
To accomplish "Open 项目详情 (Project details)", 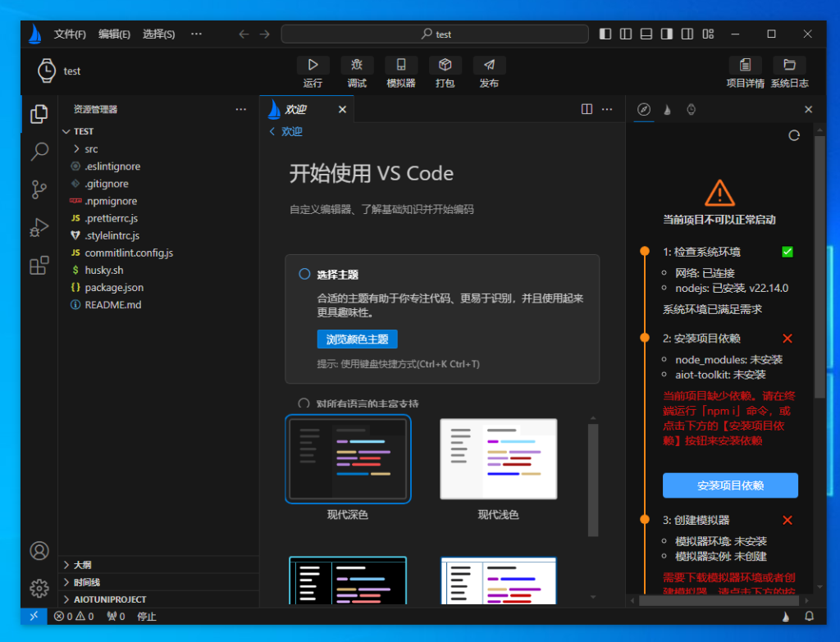I will tap(745, 66).
